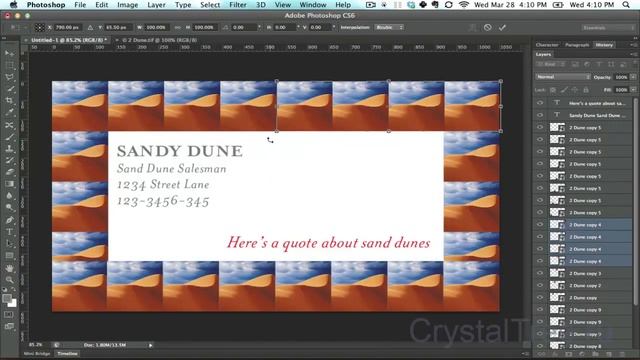Viewport: 640px width, 360px height.
Task: Open the Layer menu
Action: pyautogui.click(x=156, y=5)
